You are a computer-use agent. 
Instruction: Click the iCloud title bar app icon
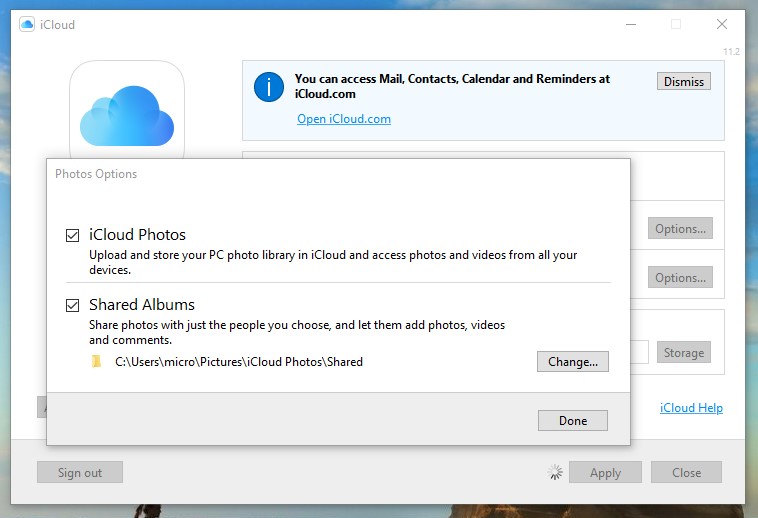coord(27,24)
